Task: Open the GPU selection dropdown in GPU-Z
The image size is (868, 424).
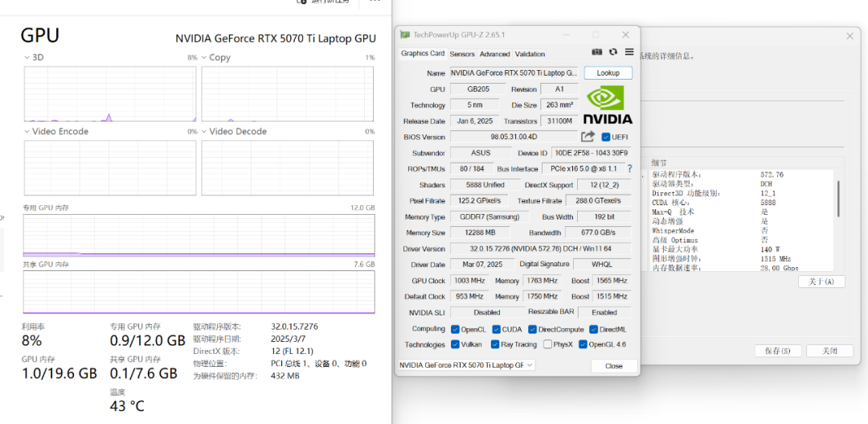Action: click(x=466, y=365)
